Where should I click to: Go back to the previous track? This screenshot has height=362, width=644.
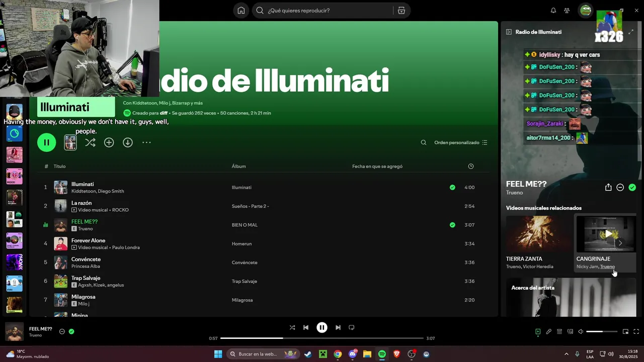(306, 328)
